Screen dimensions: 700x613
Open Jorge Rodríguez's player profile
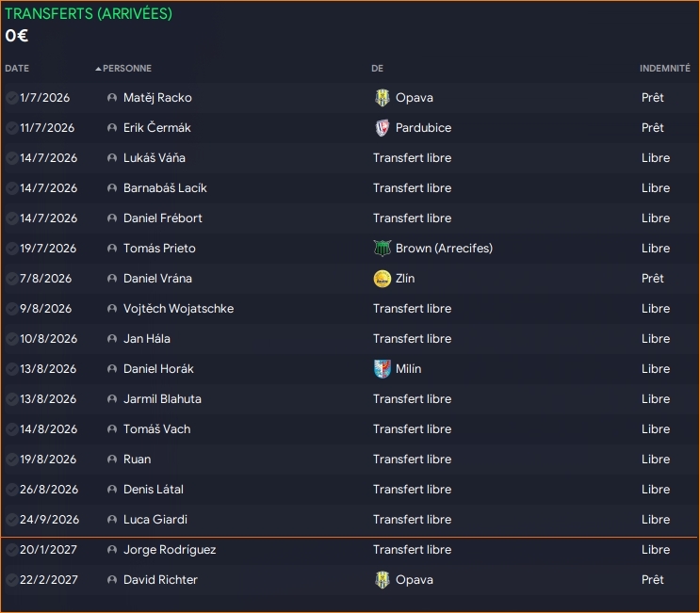[168, 550]
